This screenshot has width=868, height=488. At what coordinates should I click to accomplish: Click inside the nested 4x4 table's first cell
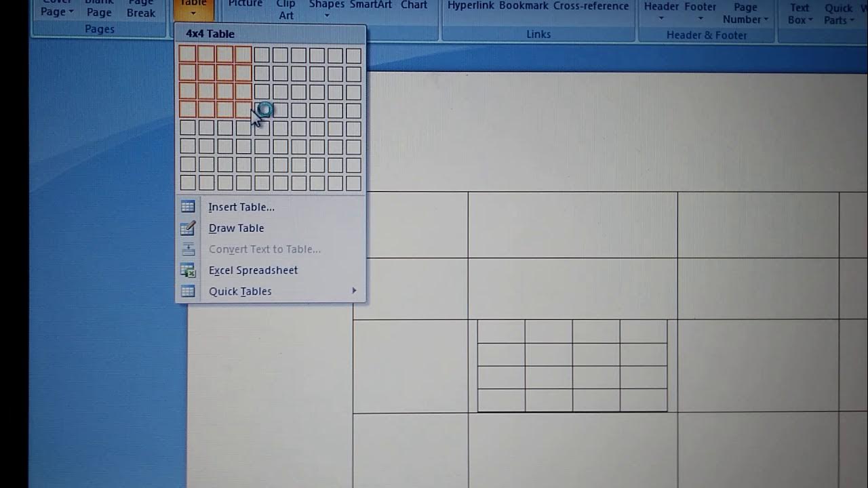pos(501,331)
